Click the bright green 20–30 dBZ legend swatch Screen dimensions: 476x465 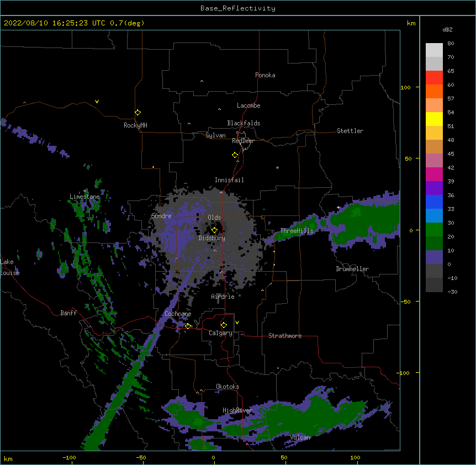434,230
